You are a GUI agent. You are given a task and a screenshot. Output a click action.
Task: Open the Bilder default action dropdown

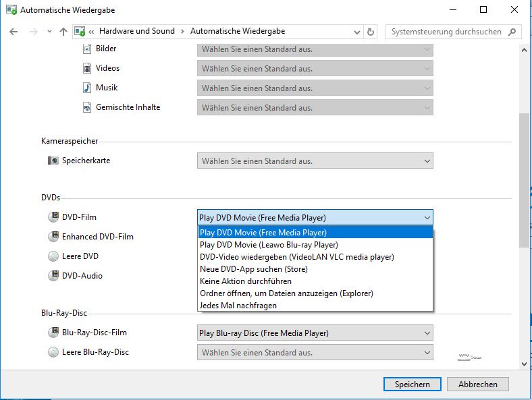[315, 49]
